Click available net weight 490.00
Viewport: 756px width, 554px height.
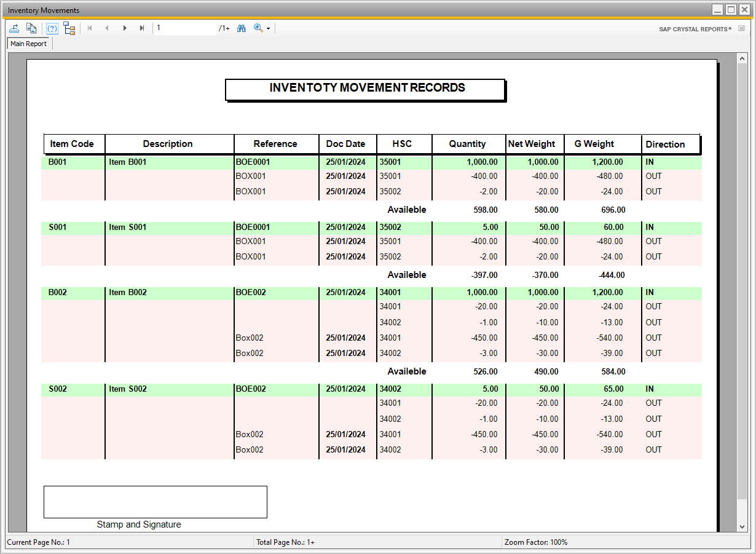click(x=546, y=371)
